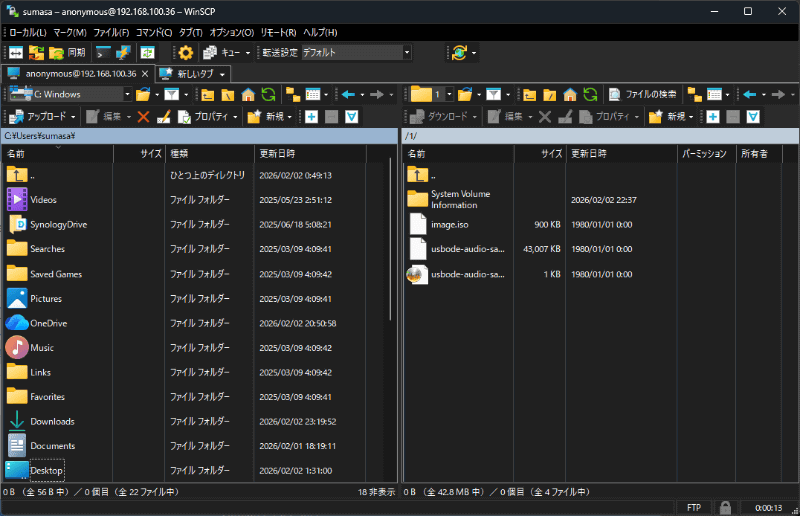The width and height of the screenshot is (800, 516).
Task: Click remote panel open directory folder icon
Action: click(x=465, y=94)
